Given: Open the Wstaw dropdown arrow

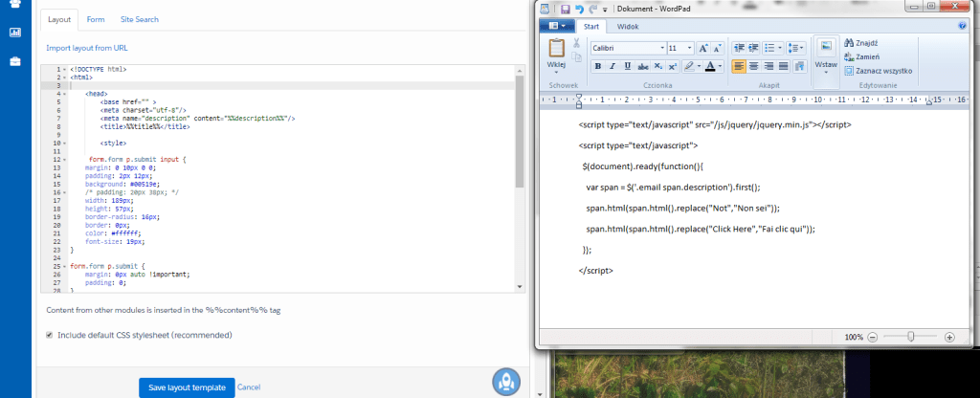Looking at the screenshot, I should click(x=826, y=73).
